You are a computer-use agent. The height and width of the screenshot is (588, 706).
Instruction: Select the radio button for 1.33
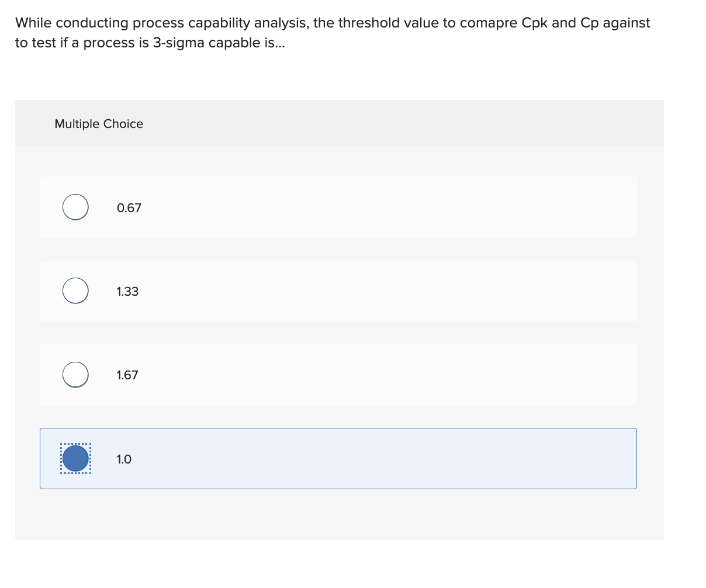coord(75,290)
